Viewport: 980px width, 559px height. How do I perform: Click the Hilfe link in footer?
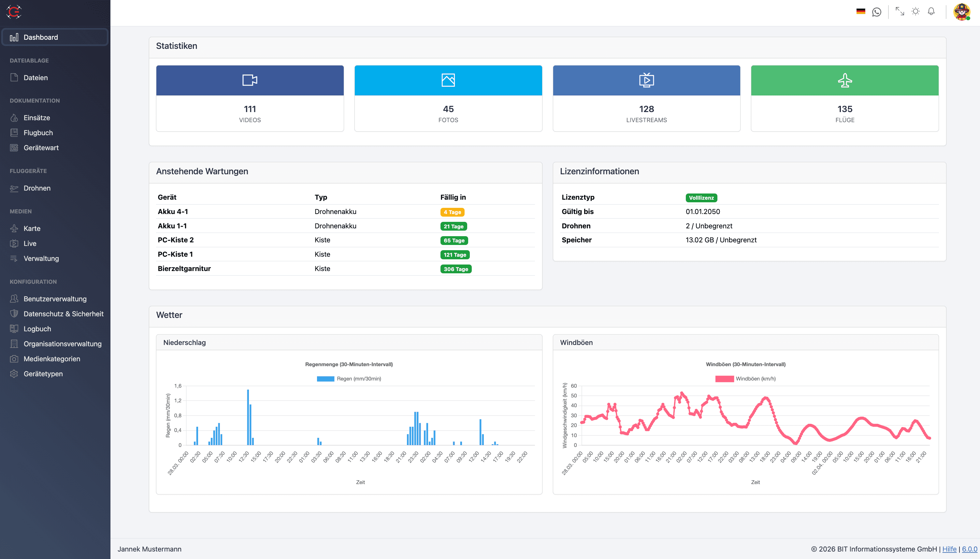point(949,549)
